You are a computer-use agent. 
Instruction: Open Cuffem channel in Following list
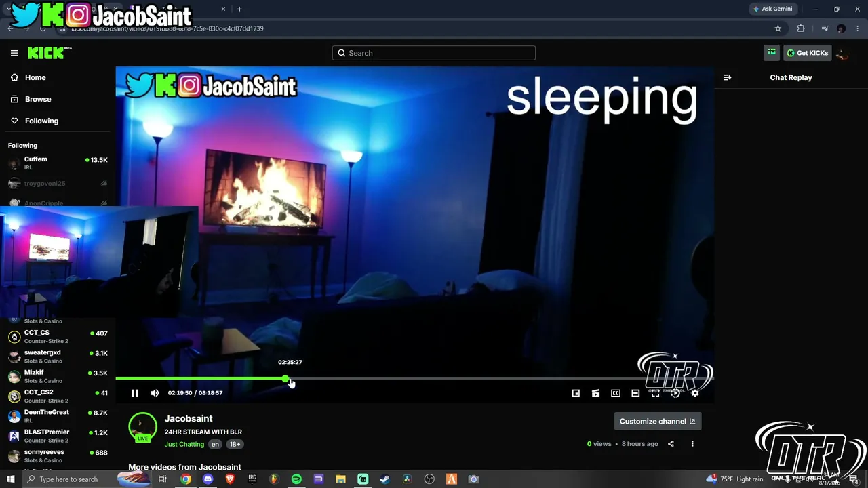[58, 163]
